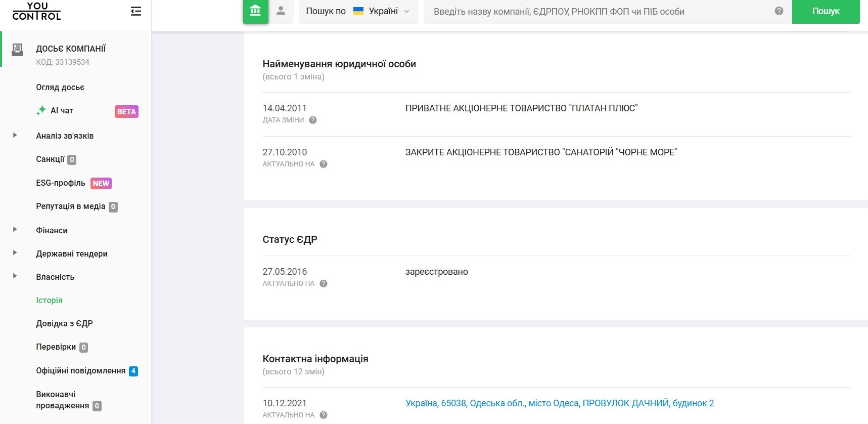
Task: Expand the Фінанси section arrow
Action: pyautogui.click(x=15, y=230)
